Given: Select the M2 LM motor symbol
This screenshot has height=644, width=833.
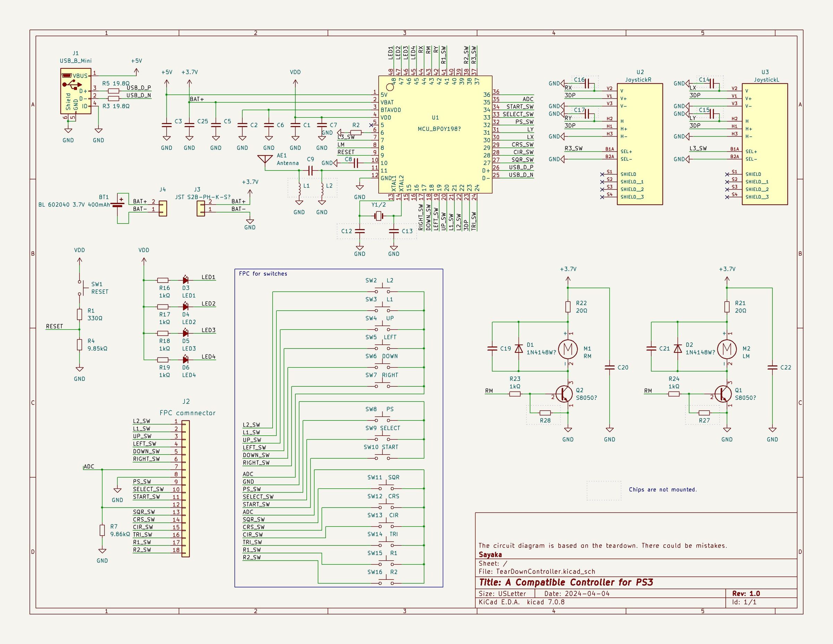Looking at the screenshot, I should coord(727,349).
